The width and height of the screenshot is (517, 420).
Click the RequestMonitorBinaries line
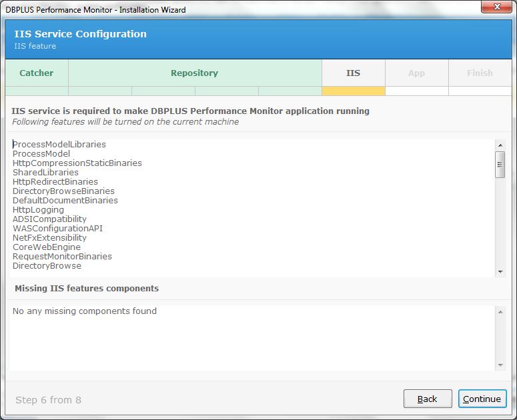pyautogui.click(x=62, y=256)
